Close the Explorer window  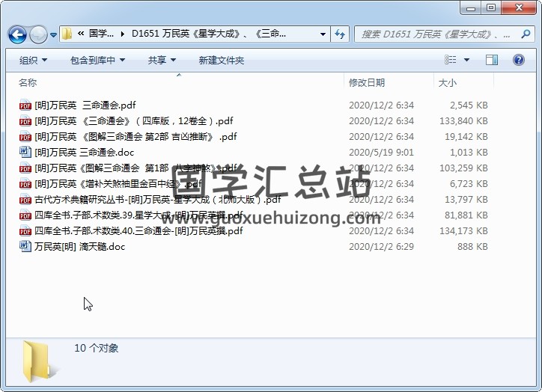519,8
